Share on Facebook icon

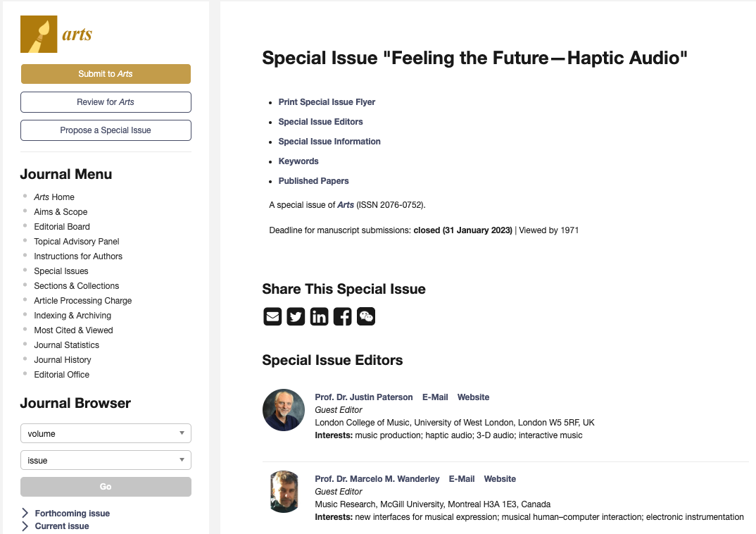tap(342, 316)
